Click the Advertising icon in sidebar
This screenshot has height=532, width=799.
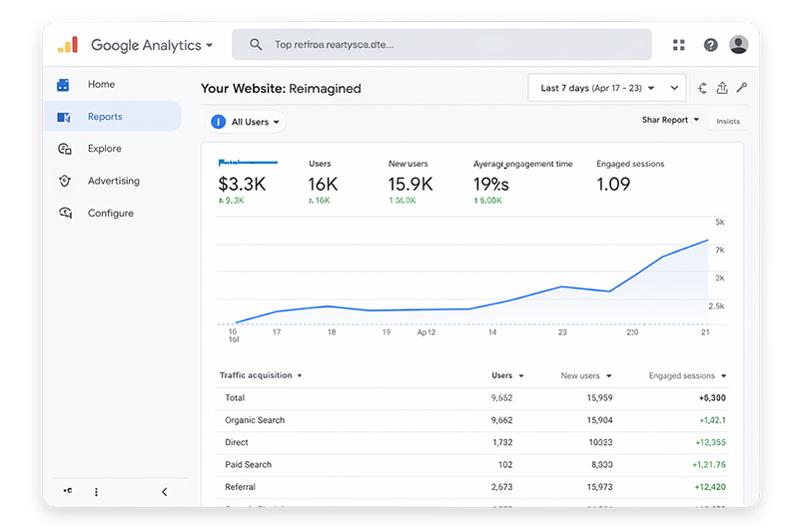[x=65, y=181]
